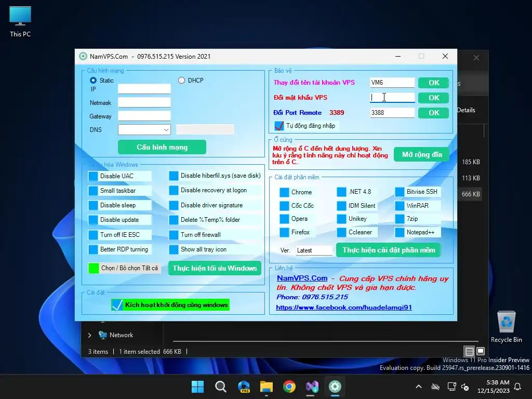Click Thực hiện tối ưu Windows button

[x=215, y=268]
